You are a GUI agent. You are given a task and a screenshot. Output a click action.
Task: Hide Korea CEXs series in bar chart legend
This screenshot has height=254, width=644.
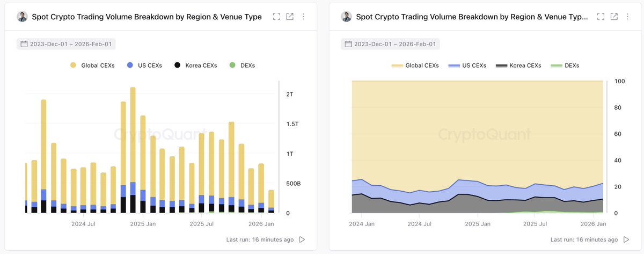pyautogui.click(x=196, y=66)
